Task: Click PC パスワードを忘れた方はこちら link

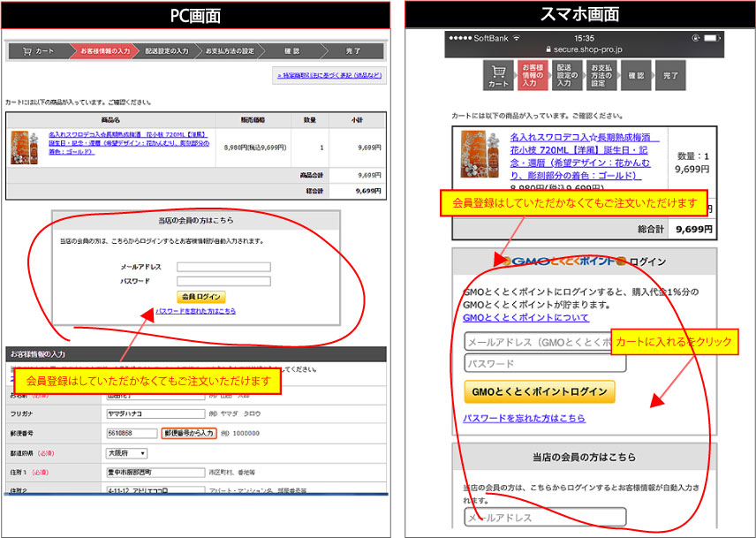Action: pos(195,311)
